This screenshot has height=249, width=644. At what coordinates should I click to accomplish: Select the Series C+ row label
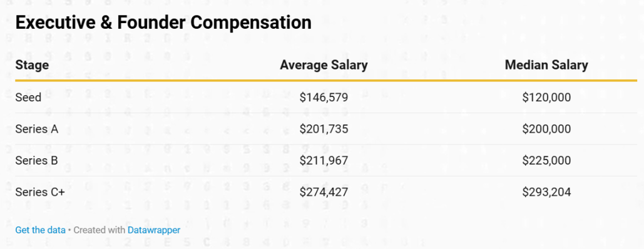[x=40, y=192]
